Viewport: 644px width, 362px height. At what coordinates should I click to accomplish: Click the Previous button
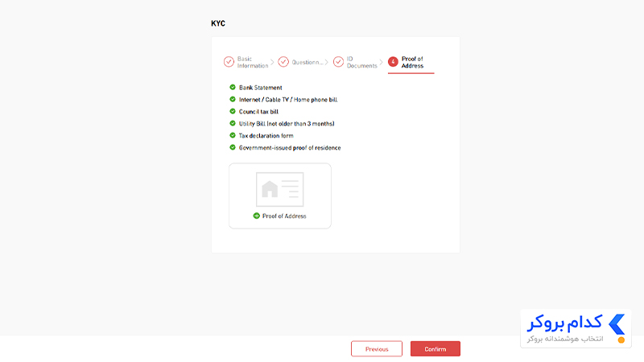pyautogui.click(x=377, y=349)
